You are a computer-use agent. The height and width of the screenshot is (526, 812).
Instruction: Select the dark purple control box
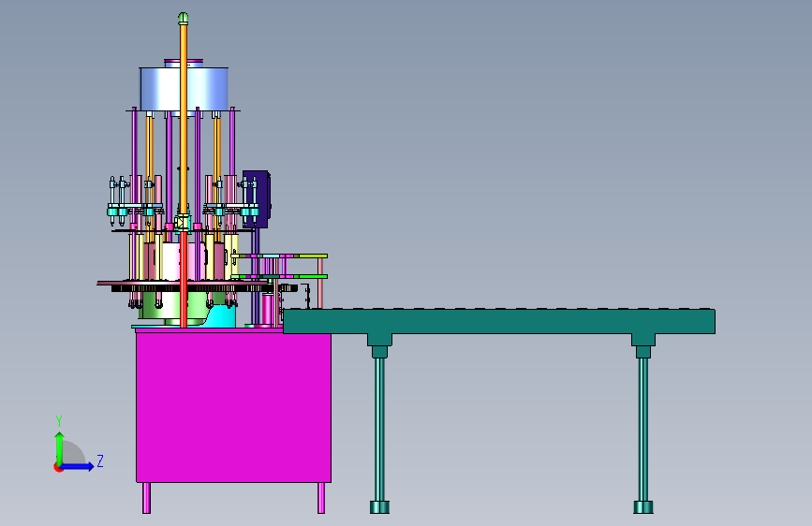257,199
